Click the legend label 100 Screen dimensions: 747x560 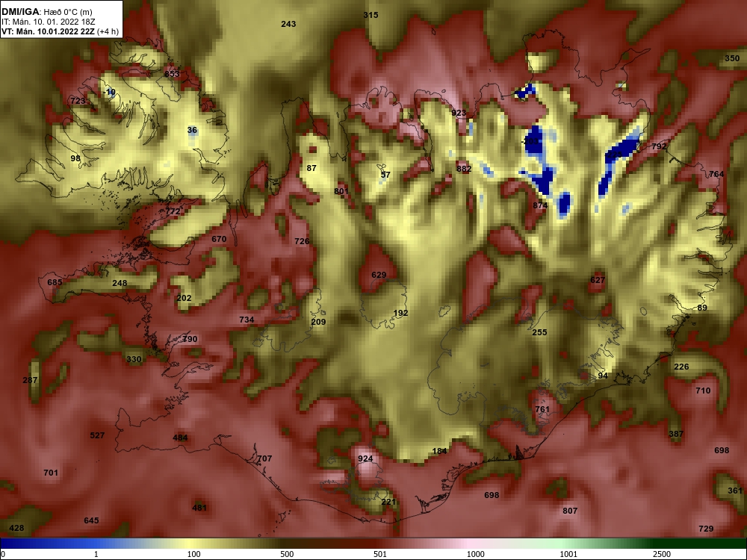[x=193, y=554]
